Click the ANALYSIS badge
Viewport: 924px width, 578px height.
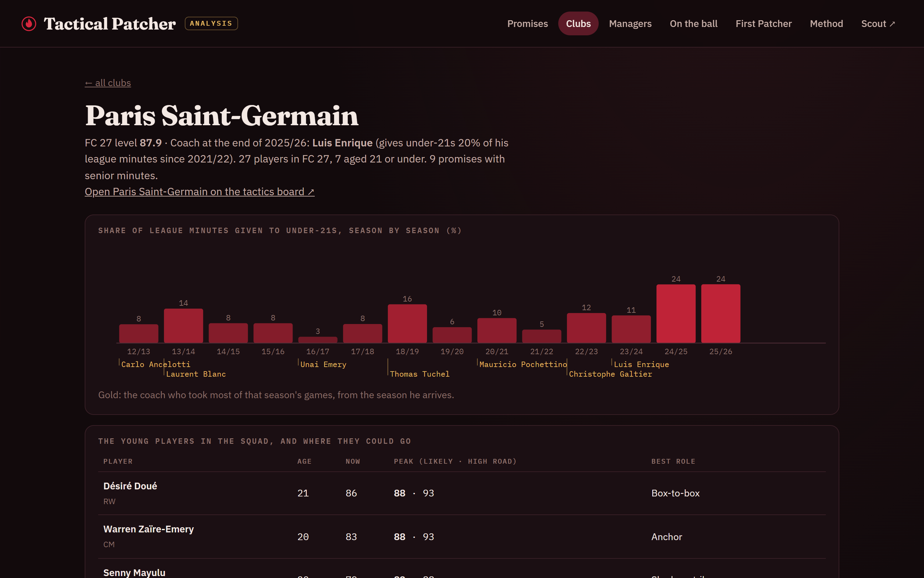coord(211,23)
